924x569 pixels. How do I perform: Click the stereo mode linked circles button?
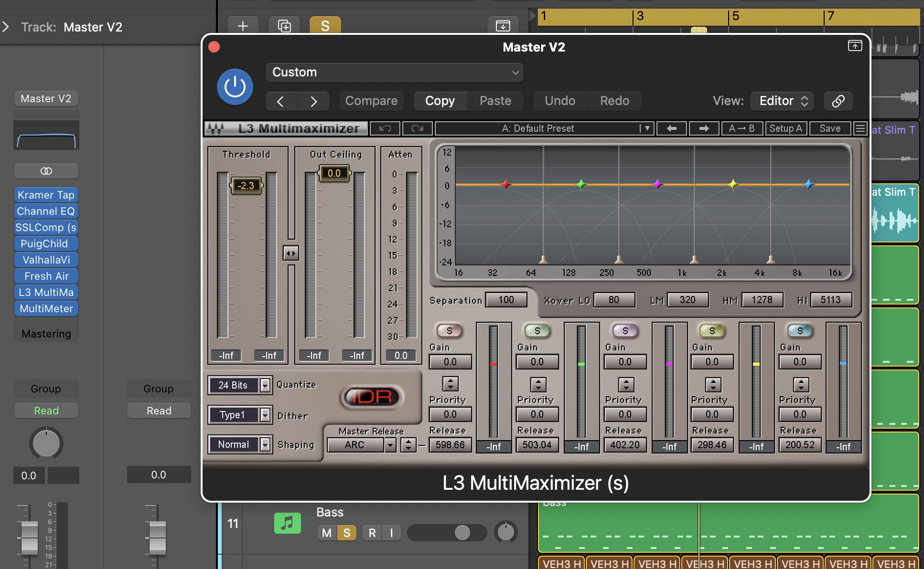[x=46, y=171]
